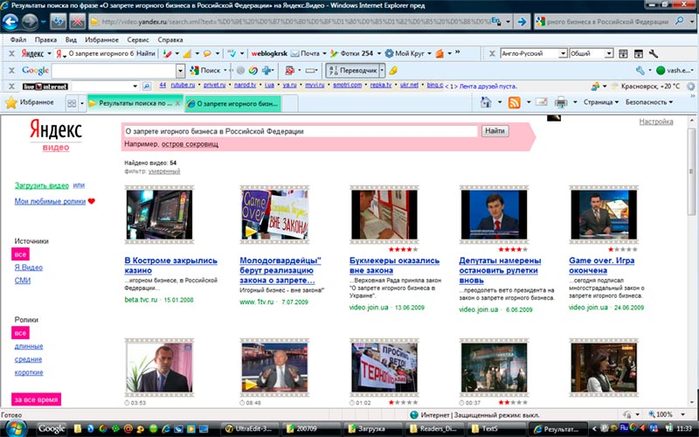Open 'Букмекеры оказались вне закона' video link
This screenshot has height=437, width=699.
click(x=394, y=265)
